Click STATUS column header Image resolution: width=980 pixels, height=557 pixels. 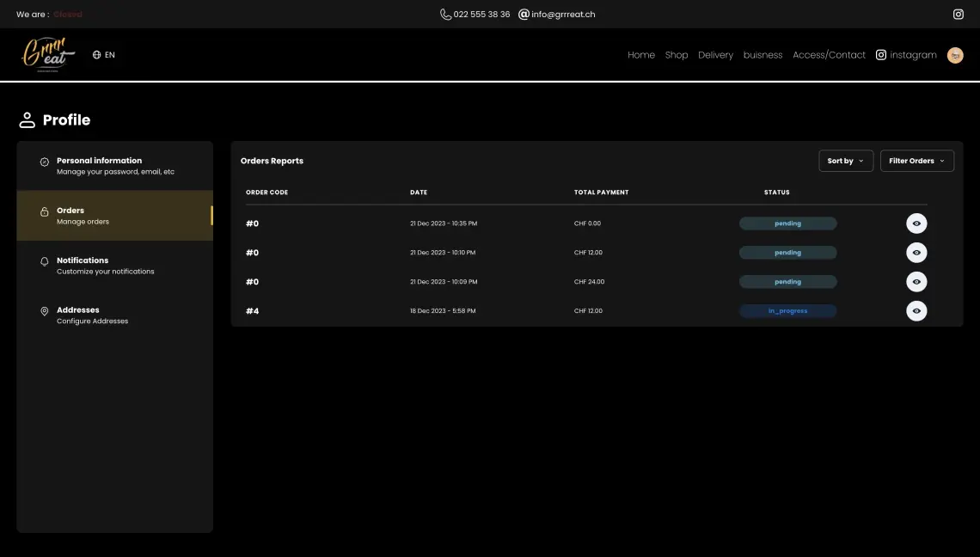(x=777, y=193)
